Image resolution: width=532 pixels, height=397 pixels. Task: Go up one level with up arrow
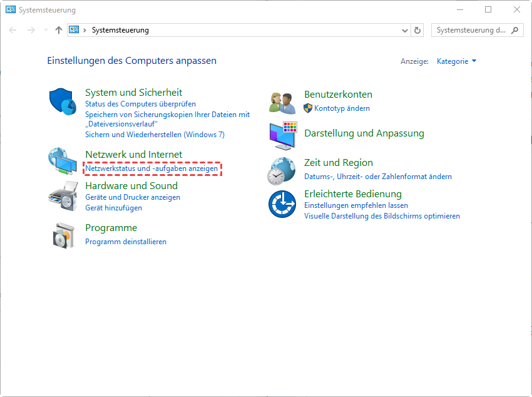tap(59, 30)
